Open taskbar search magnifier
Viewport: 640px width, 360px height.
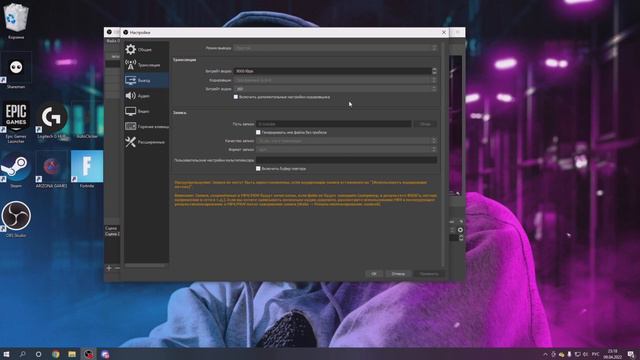[22, 354]
